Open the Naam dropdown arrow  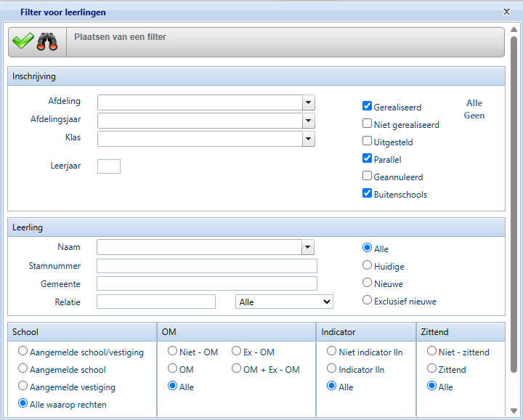tap(308, 248)
